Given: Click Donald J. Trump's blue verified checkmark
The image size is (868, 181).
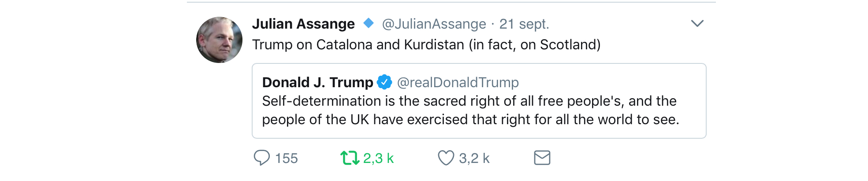Looking at the screenshot, I should [384, 82].
